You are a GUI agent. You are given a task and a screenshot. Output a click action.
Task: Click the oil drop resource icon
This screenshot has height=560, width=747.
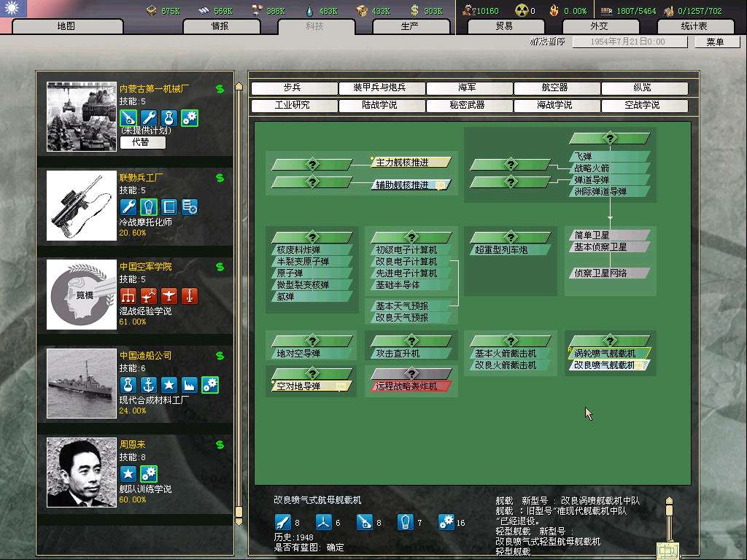pyautogui.click(x=309, y=10)
